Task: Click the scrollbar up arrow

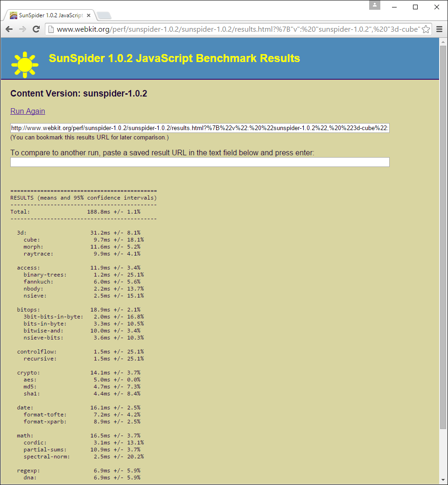Action: (443, 42)
